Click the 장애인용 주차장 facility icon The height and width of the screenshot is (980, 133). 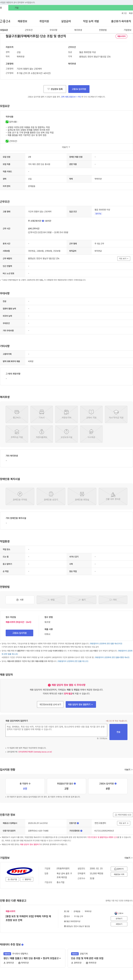point(20,496)
